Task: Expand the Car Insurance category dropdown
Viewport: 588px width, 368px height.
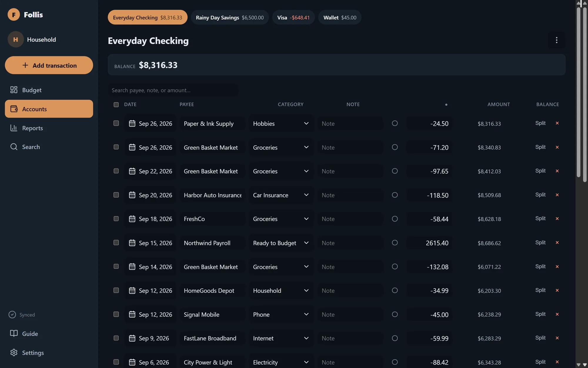Action: coord(281,195)
